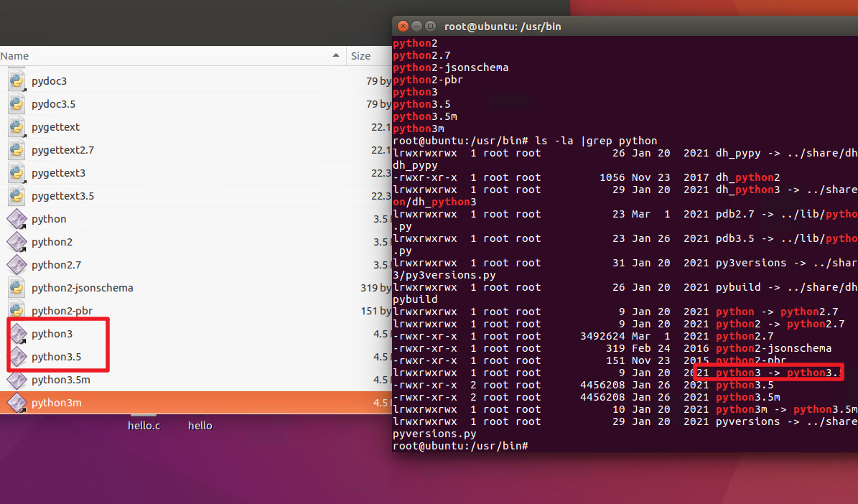Select the highlighted python3m row name
The width and height of the screenshot is (858, 504).
point(56,403)
